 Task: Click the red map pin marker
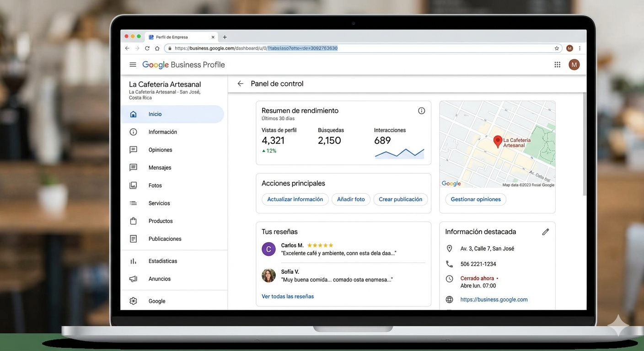coord(498,141)
